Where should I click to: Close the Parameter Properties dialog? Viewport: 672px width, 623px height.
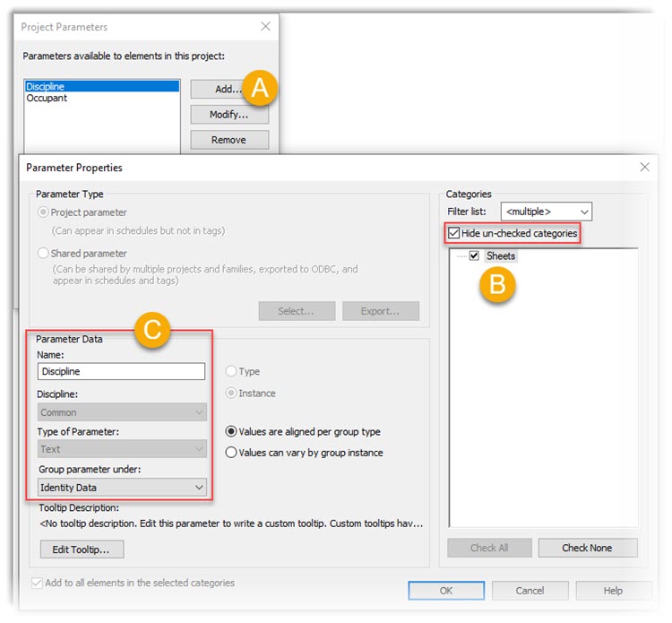pos(644,168)
